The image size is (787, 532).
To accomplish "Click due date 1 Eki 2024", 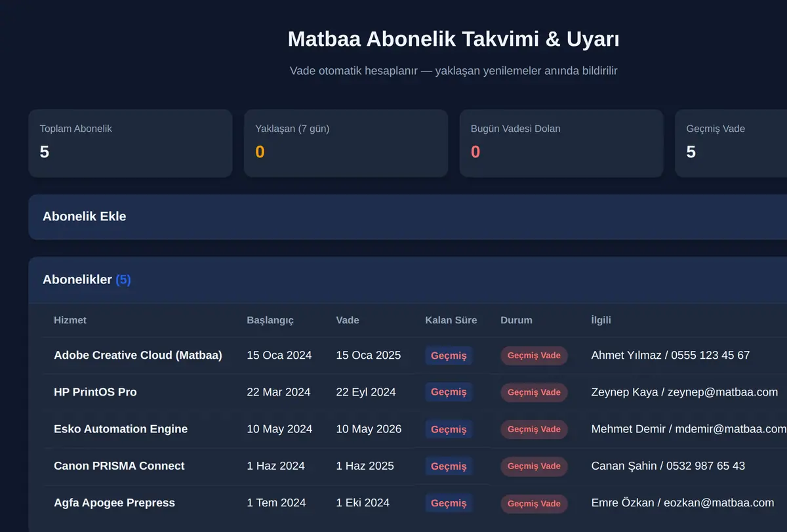I will tap(363, 503).
